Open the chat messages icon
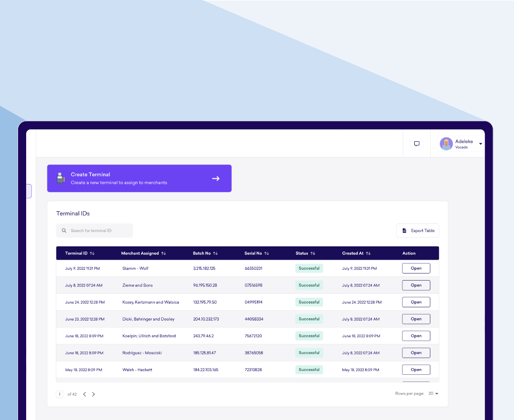 [x=417, y=144]
